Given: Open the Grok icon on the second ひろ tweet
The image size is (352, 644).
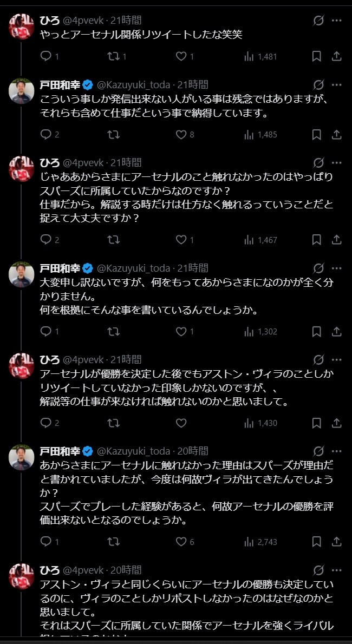Looking at the screenshot, I should 318,162.
